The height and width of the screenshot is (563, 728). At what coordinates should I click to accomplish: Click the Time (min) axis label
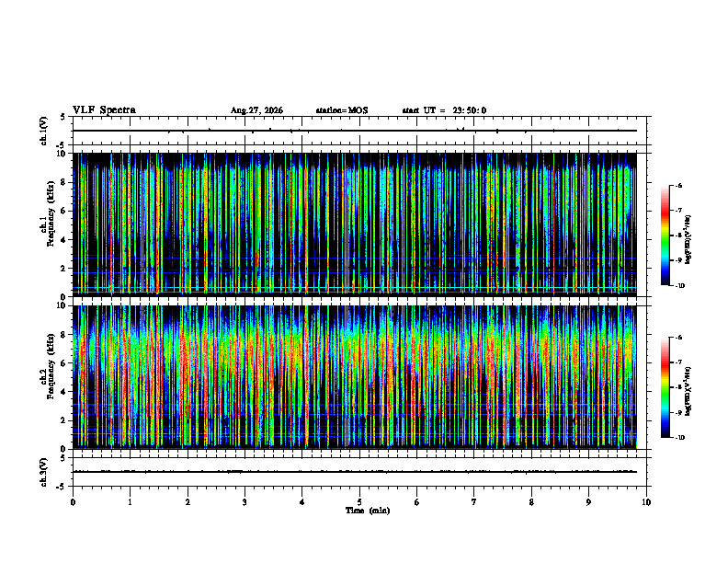click(x=368, y=511)
